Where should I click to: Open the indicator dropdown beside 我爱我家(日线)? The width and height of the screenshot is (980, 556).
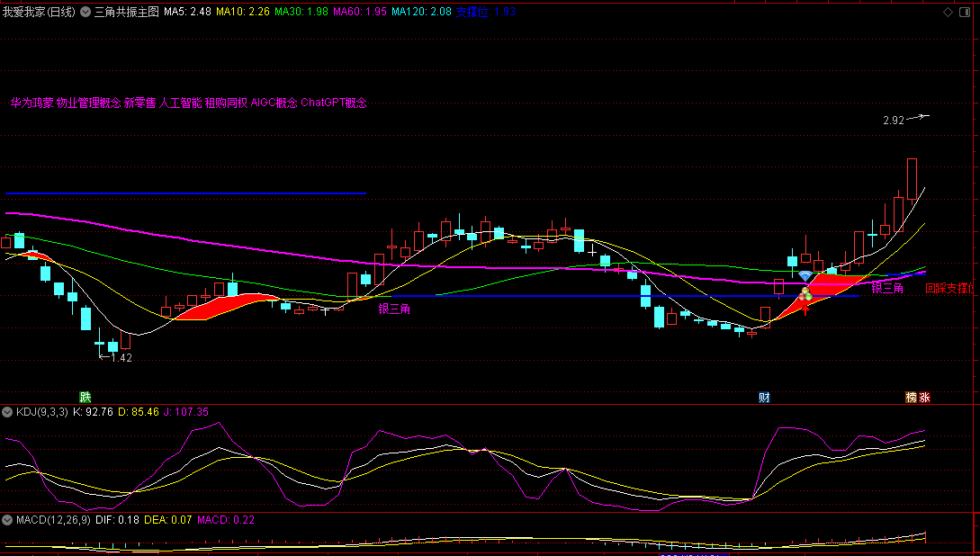[x=85, y=12]
